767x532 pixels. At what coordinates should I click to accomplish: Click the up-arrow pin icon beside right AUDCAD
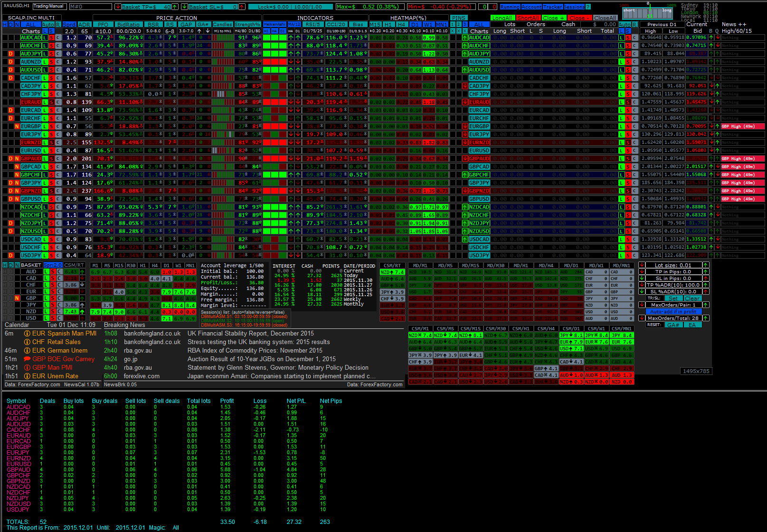[x=465, y=37]
